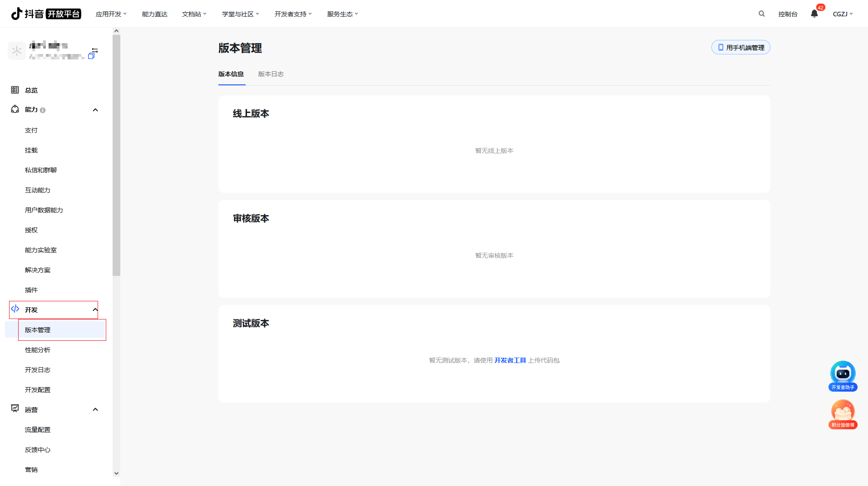Image resolution: width=868 pixels, height=486 pixels.
Task: Click the 开发者工具 link in the test version section
Action: pyautogui.click(x=510, y=360)
